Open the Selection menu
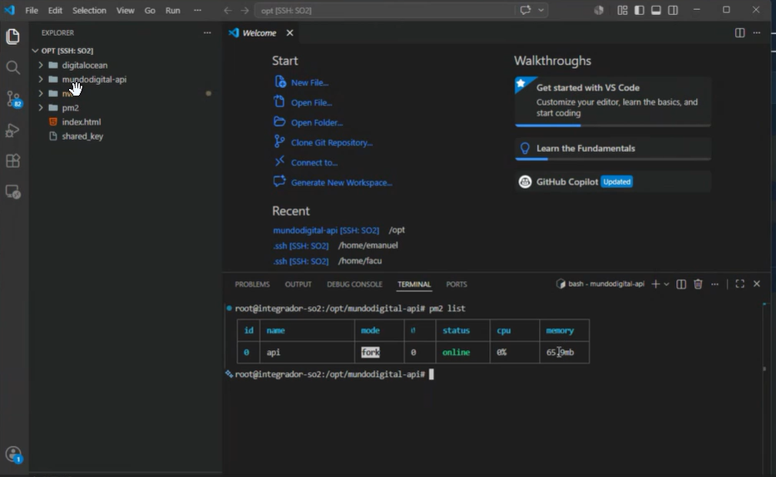The image size is (776, 477). [89, 10]
